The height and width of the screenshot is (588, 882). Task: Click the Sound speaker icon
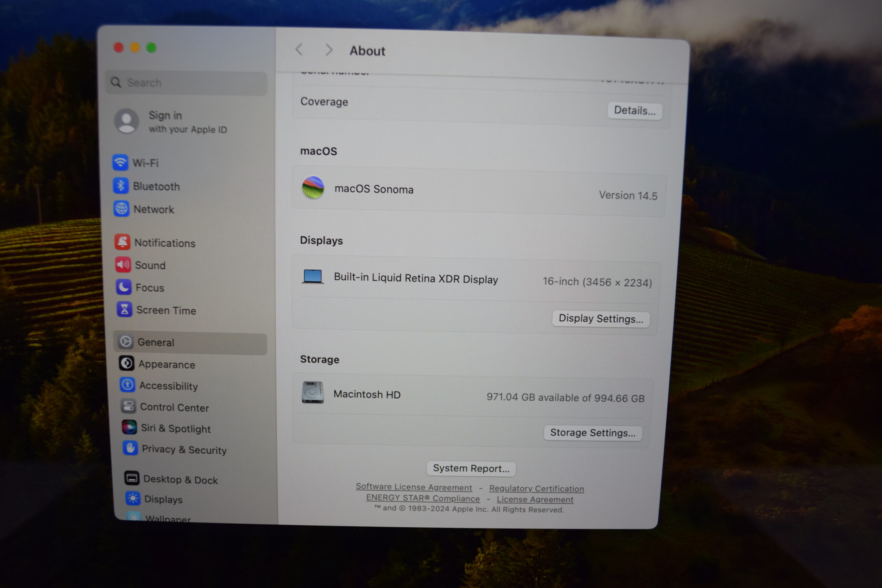pyautogui.click(x=123, y=264)
